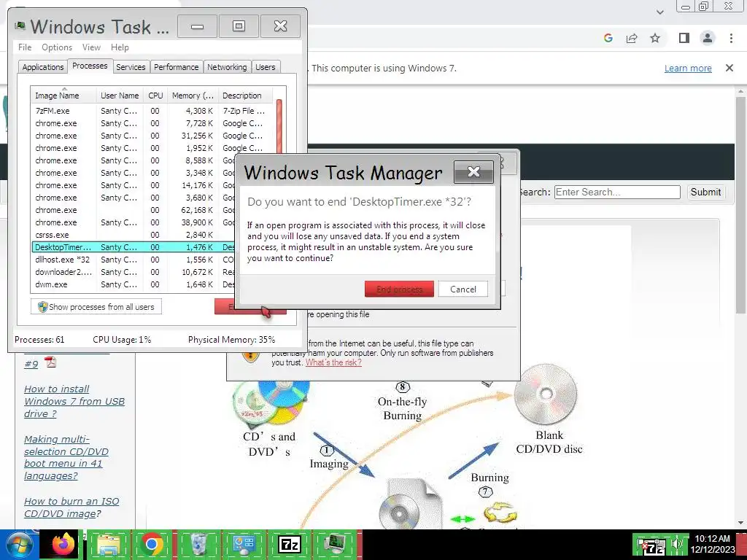Sort processes by CPU column header
This screenshot has width=747, height=560.
point(155,96)
